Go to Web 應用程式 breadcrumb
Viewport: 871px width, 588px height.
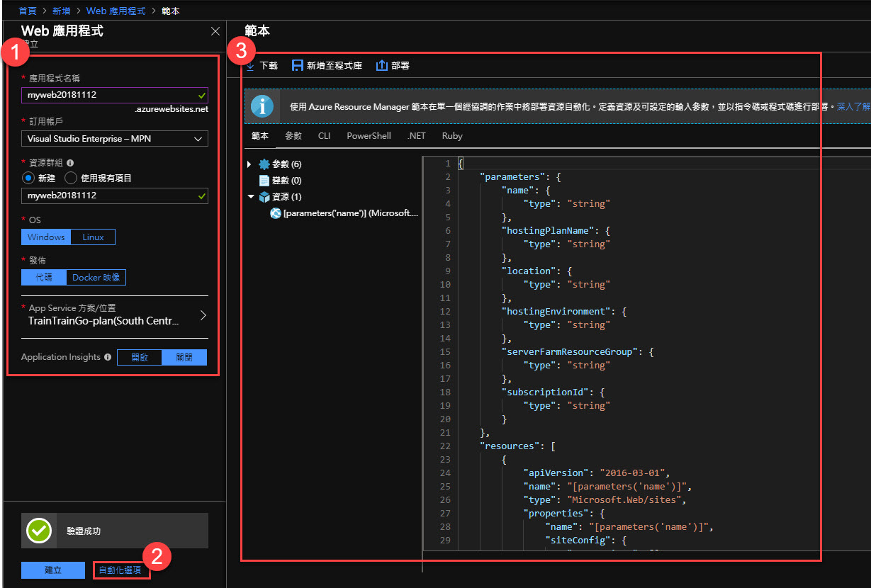point(116,11)
